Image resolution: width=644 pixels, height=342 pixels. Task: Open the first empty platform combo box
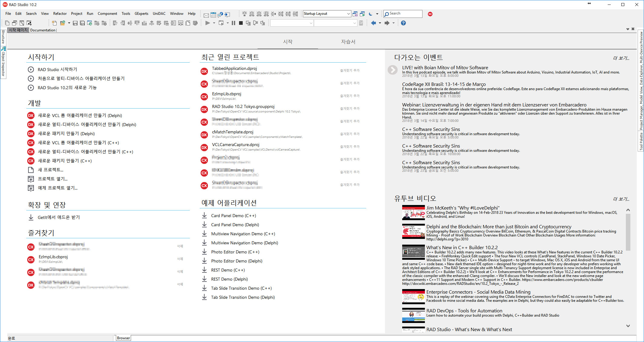pos(292,23)
